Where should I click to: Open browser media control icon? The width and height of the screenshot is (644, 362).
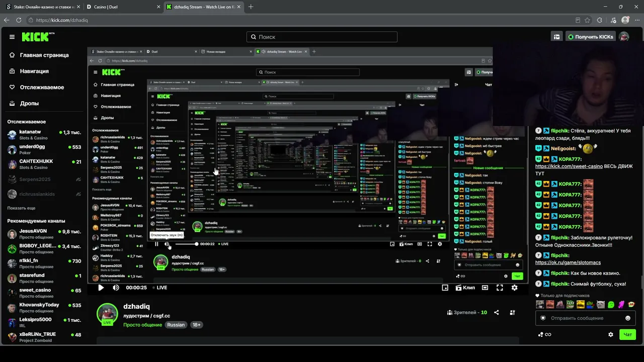[613, 20]
